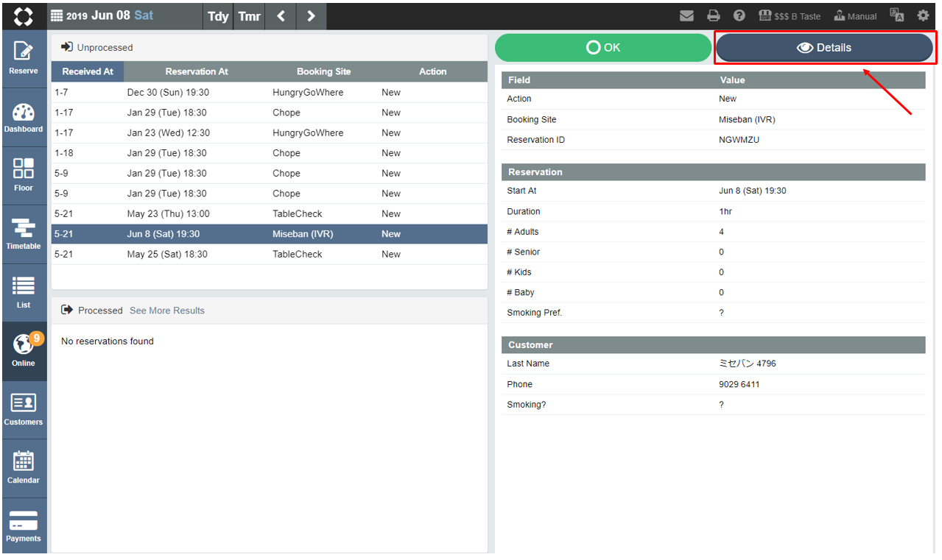Click the Start At value Jun 8 (Sat) 19:30
Image resolution: width=942 pixels, height=560 pixels.
click(x=753, y=191)
